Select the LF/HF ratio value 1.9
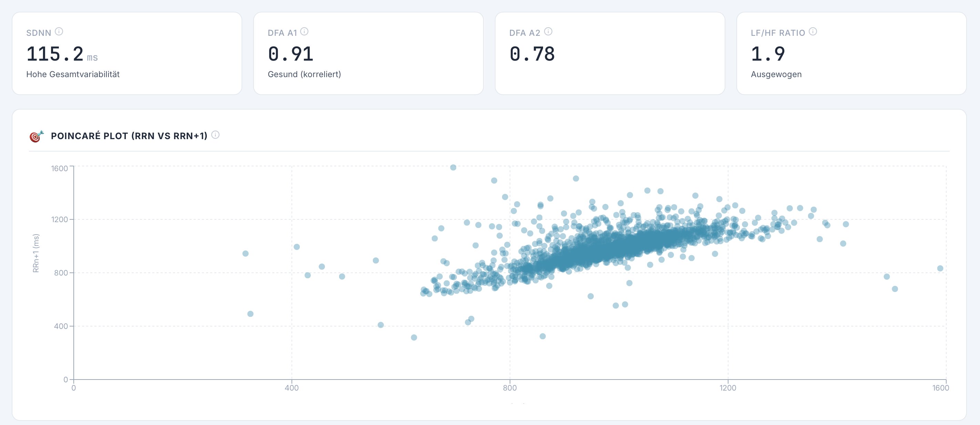Viewport: 980px width, 425px height. pos(768,54)
